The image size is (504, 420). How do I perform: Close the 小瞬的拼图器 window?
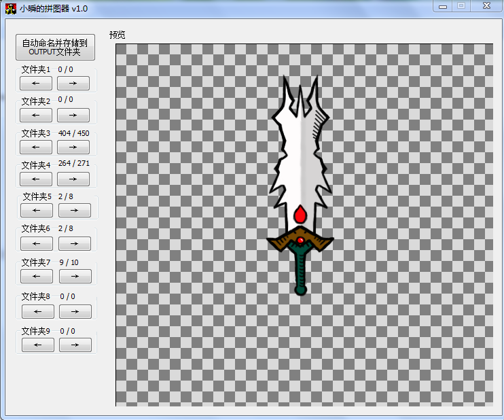click(486, 6)
